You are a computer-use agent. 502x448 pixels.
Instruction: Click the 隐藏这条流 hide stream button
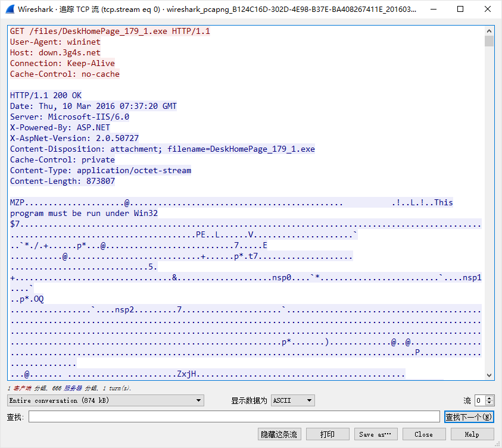tap(279, 434)
